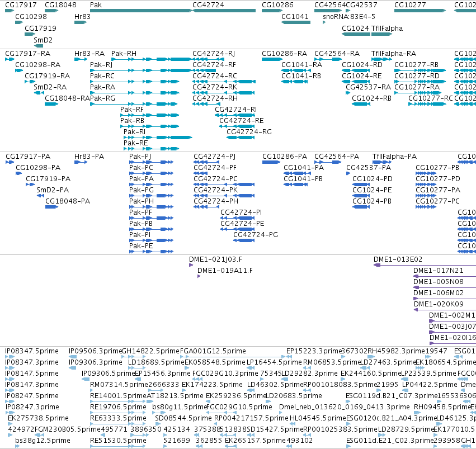Click the Pak-RH transcript label
Viewport: 476px width, 449px height.
(124, 53)
